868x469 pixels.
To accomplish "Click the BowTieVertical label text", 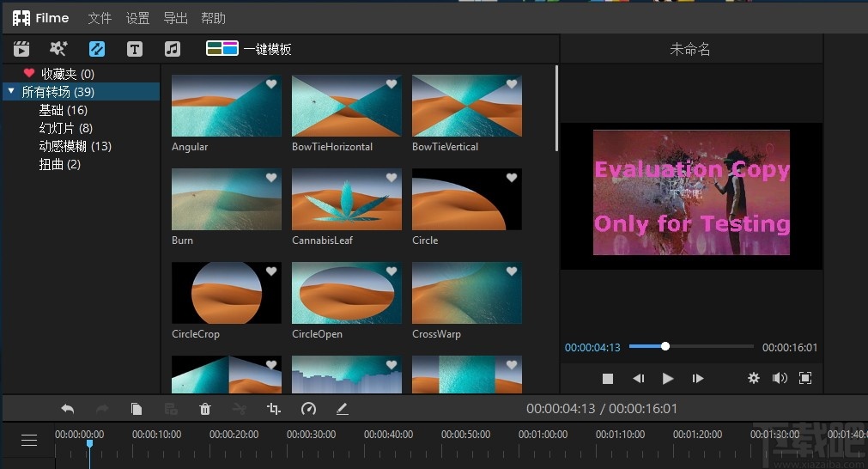I will (x=445, y=147).
